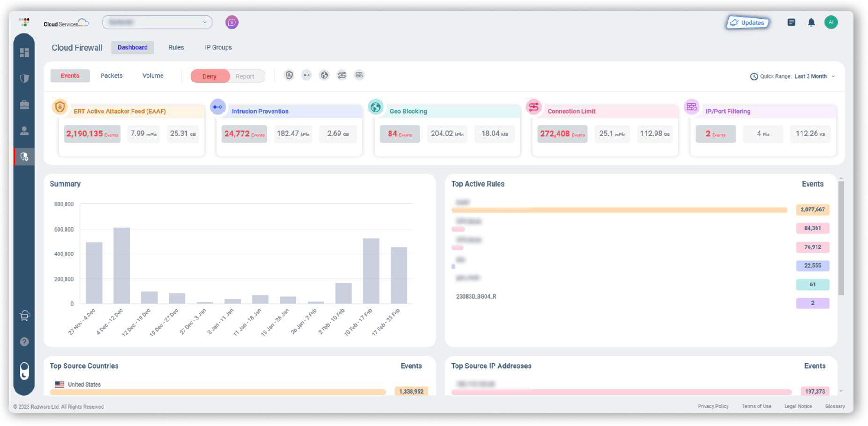Click the 24,772 Events Intrusion Prevention value

244,134
